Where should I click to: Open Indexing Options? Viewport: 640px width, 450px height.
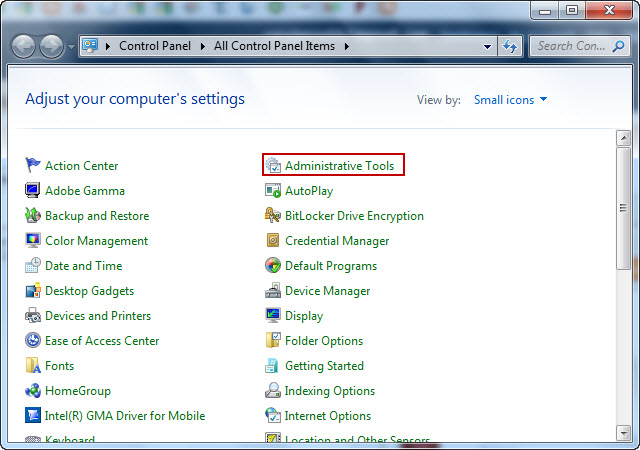(x=330, y=391)
